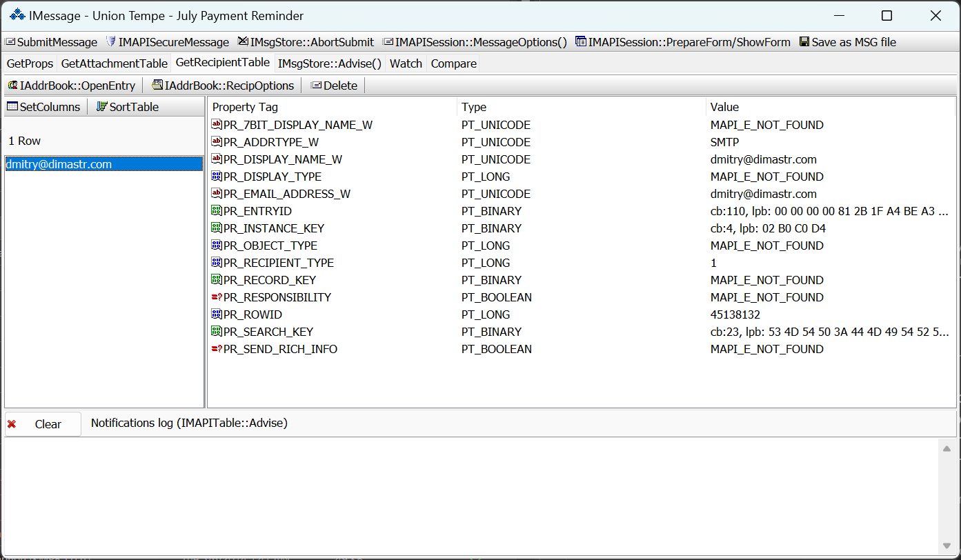Click icon beside PR_INSTANCE_KEY
The height and width of the screenshot is (560, 961).
click(x=217, y=228)
